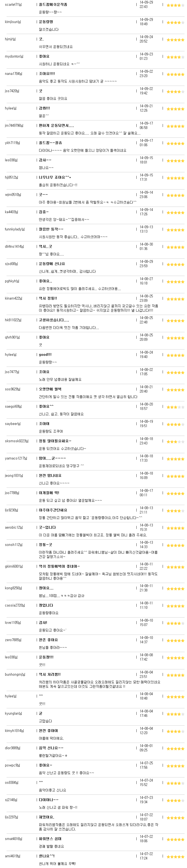Open the review titled '역시 처리쌤!!'
Screen dimensions: 187x868
tap(50, 674)
